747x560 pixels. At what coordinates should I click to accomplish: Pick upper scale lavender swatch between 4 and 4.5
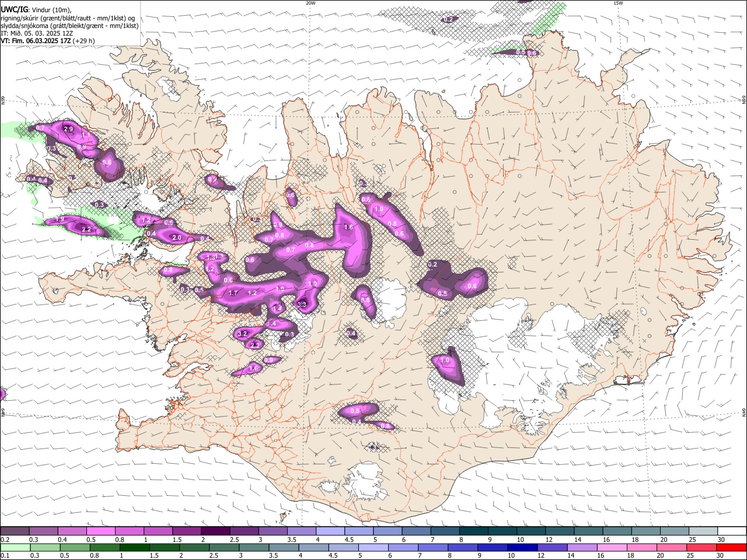click(x=330, y=531)
